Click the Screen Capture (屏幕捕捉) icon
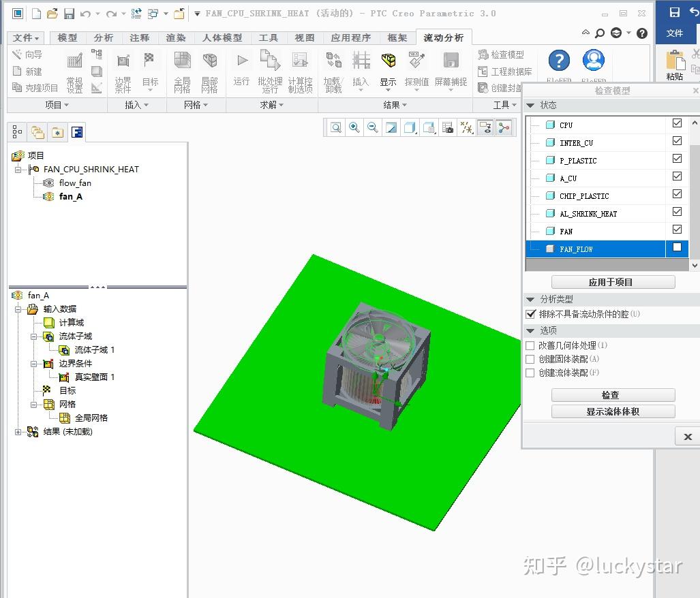 pyautogui.click(x=450, y=60)
